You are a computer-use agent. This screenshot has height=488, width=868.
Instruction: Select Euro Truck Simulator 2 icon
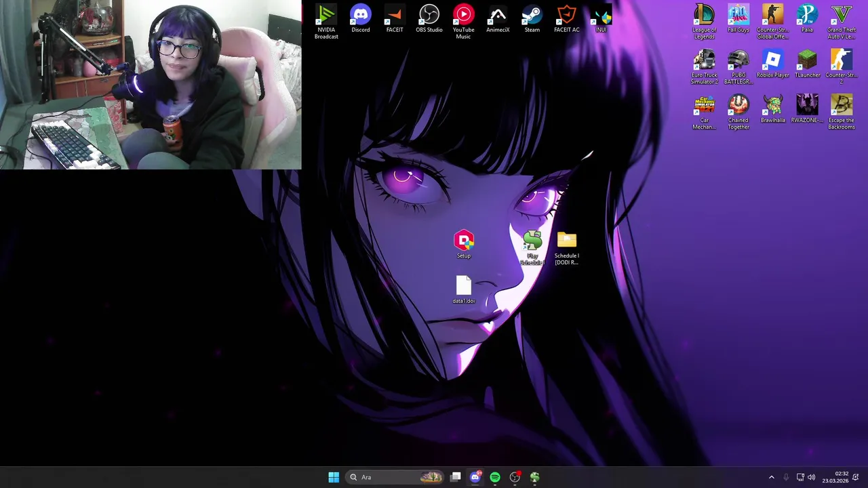[704, 67]
